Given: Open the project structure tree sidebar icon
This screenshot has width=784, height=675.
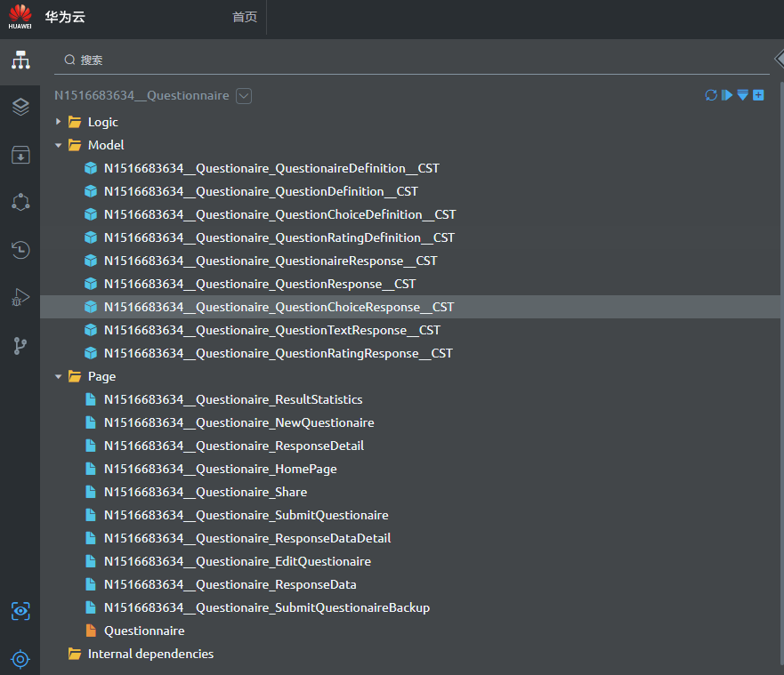Looking at the screenshot, I should click(20, 60).
